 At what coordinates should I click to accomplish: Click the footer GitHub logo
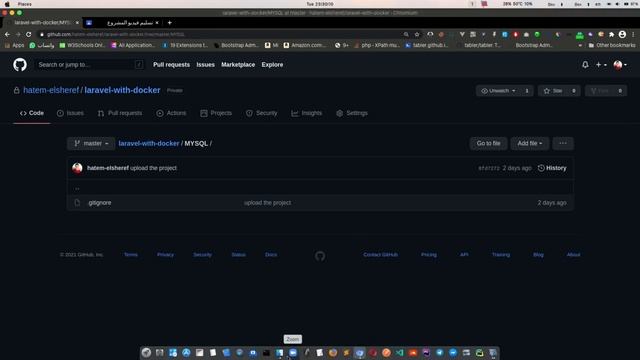click(x=320, y=256)
